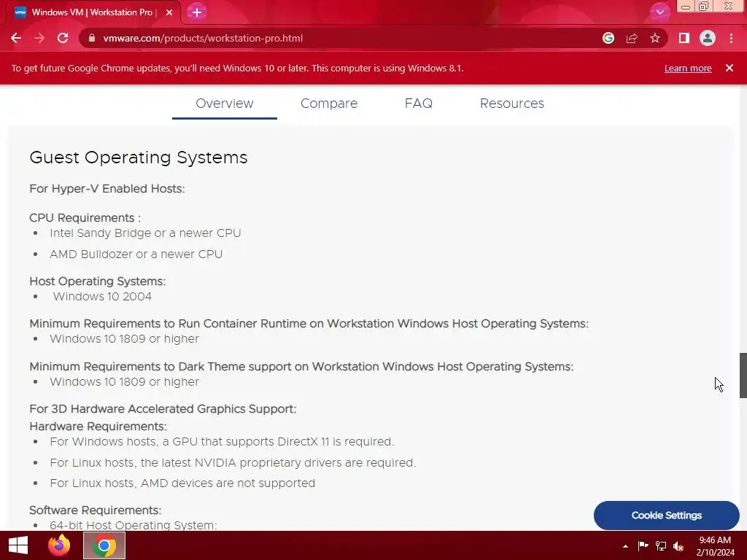747x560 pixels.
Task: Bookmark this page with the star icon
Action: 655,38
